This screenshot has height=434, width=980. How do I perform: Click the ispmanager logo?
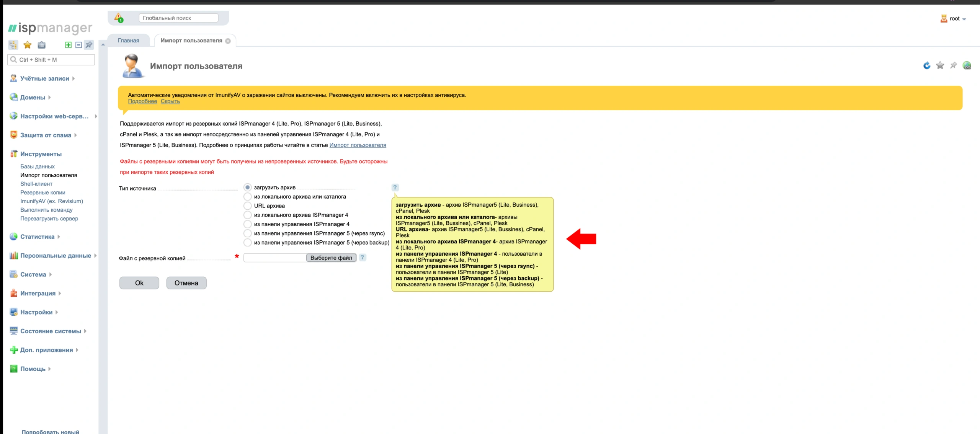click(50, 28)
